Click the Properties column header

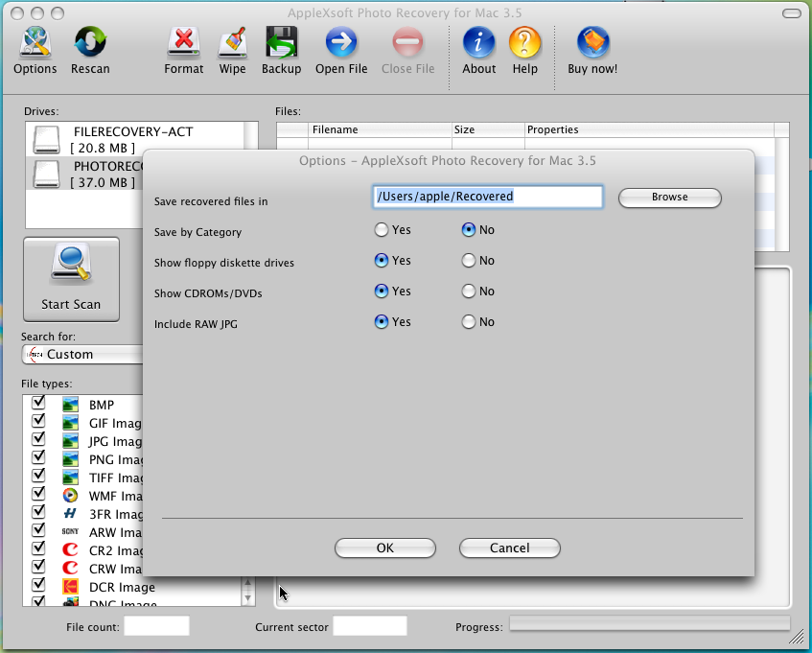tap(649, 130)
